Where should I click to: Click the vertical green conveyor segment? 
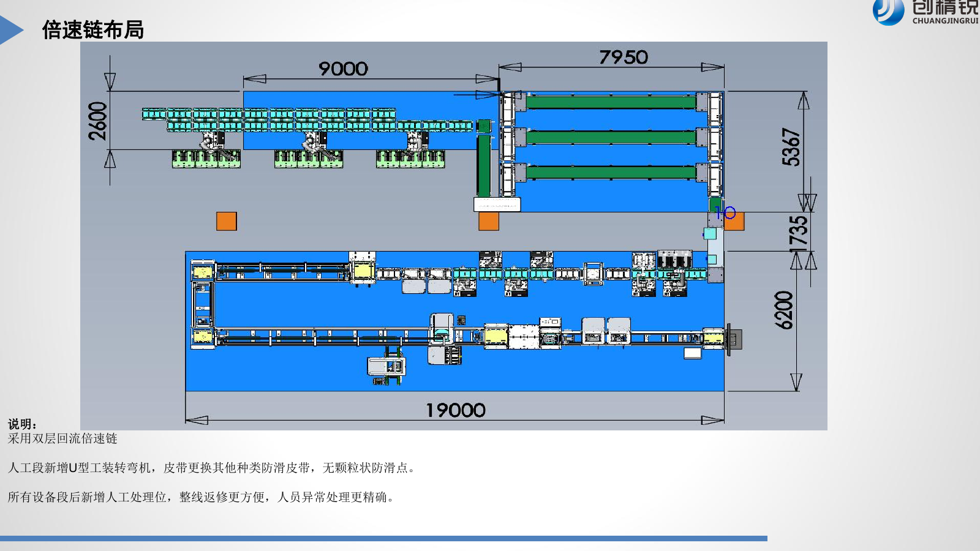pos(484,165)
